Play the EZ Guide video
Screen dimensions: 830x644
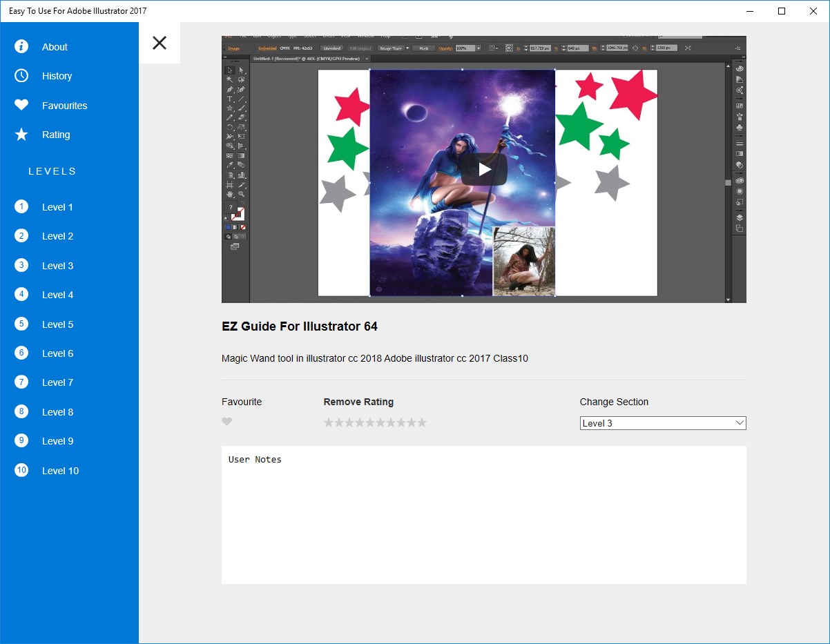(484, 169)
